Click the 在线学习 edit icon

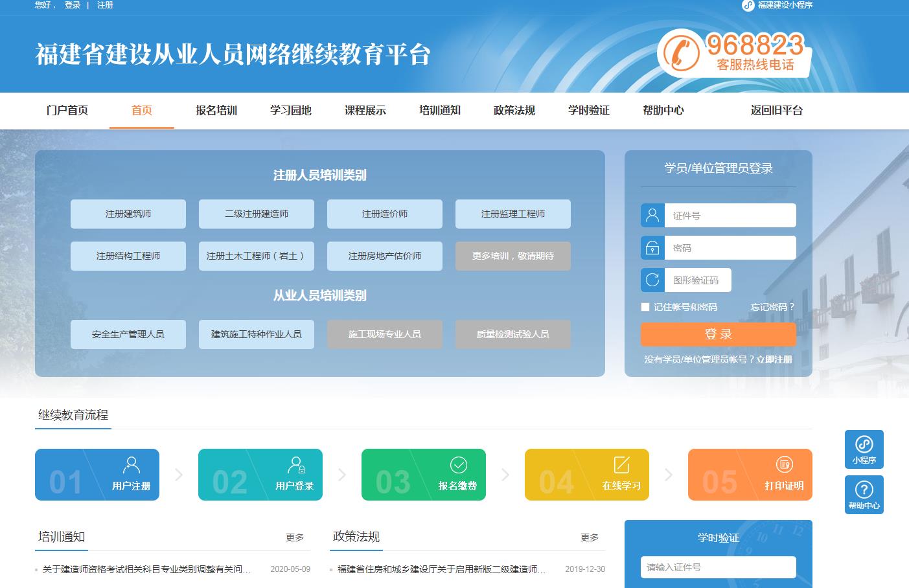(621, 465)
